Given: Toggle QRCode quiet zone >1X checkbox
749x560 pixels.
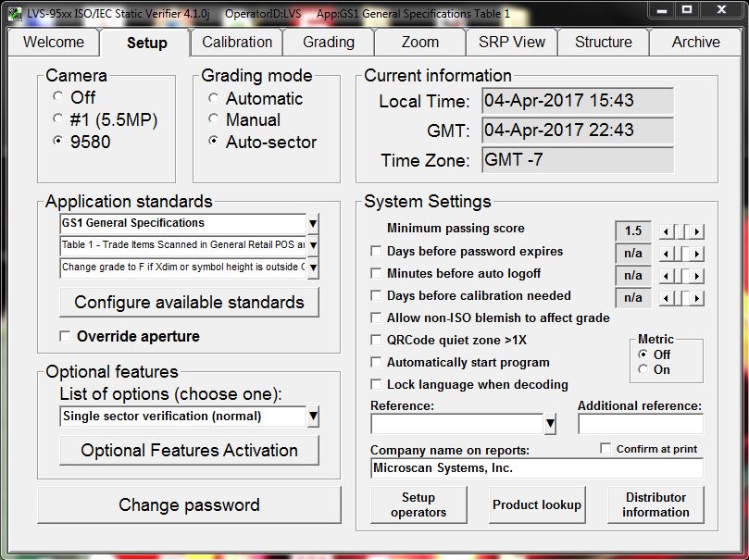Looking at the screenshot, I should click(376, 340).
